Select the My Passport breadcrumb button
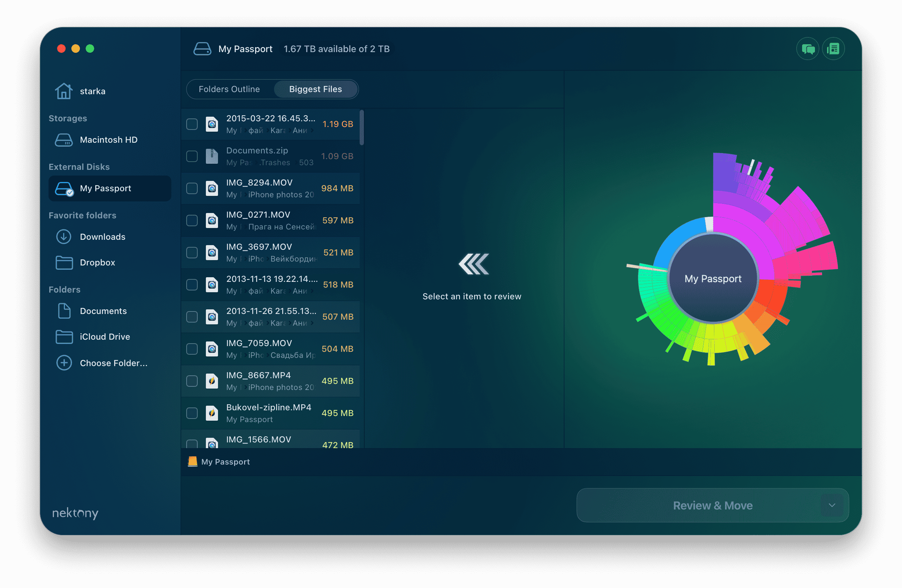Image resolution: width=902 pixels, height=588 pixels. (218, 462)
